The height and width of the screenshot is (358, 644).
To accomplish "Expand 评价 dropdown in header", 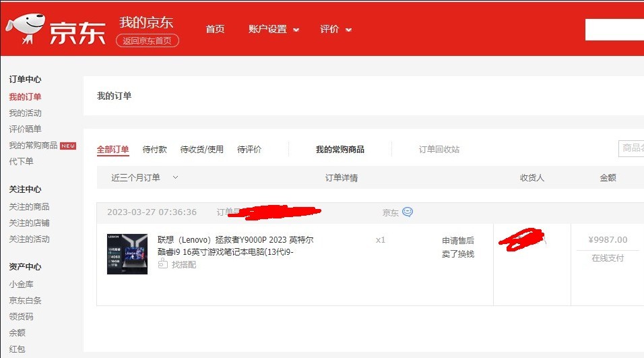I will click(x=335, y=29).
